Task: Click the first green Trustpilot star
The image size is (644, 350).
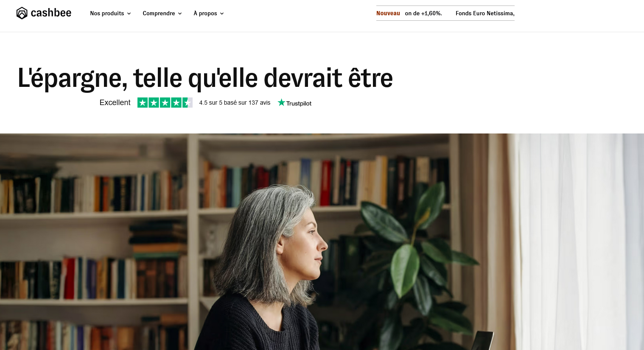Action: click(x=143, y=103)
